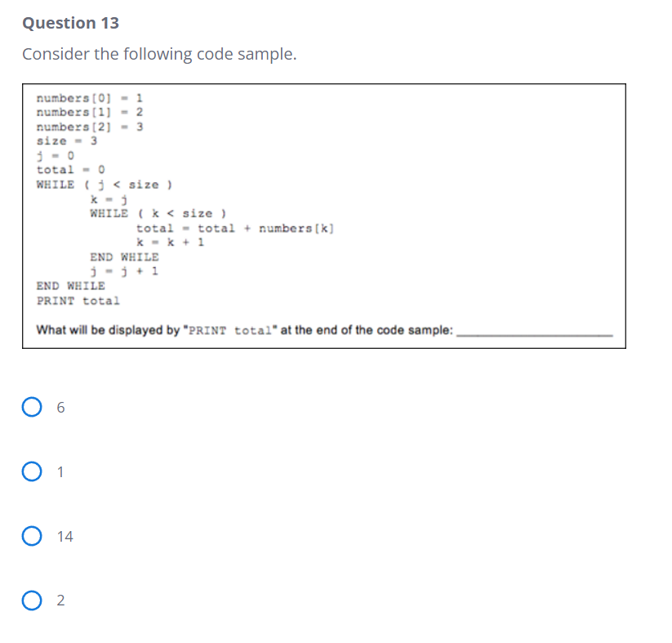Select the radio button for answer 2

tap(31, 600)
